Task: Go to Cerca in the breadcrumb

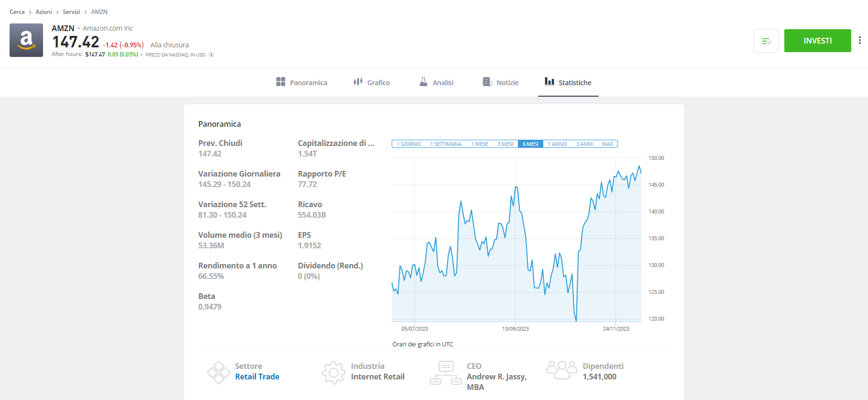Action: point(17,12)
